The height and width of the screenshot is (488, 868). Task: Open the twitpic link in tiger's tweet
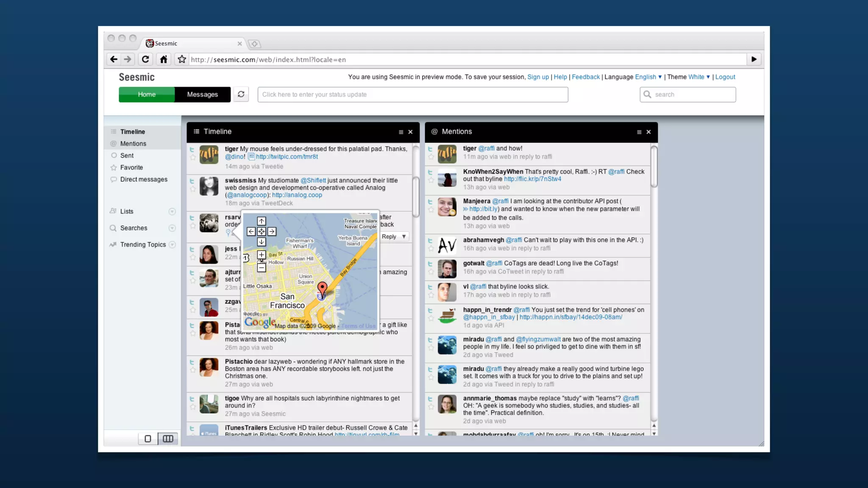point(287,157)
